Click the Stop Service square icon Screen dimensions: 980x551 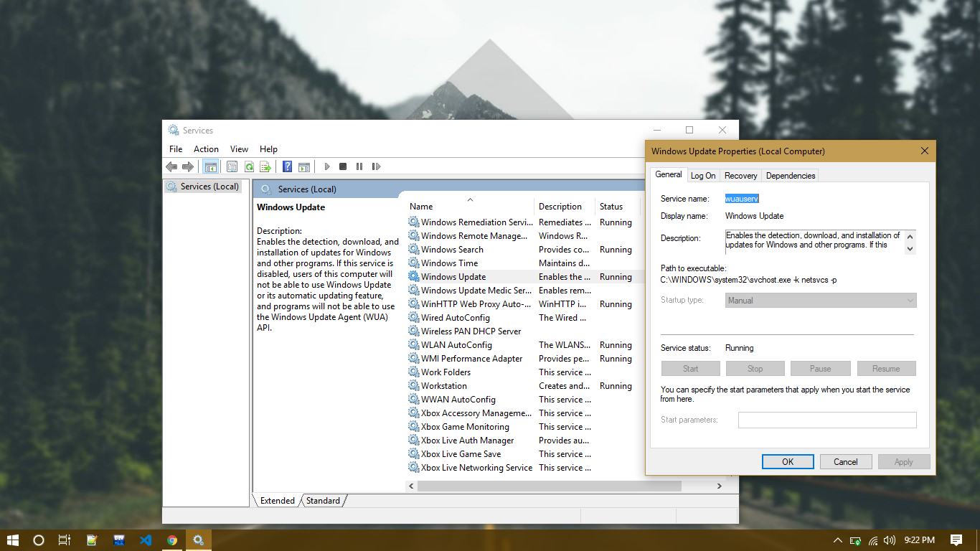click(x=343, y=166)
